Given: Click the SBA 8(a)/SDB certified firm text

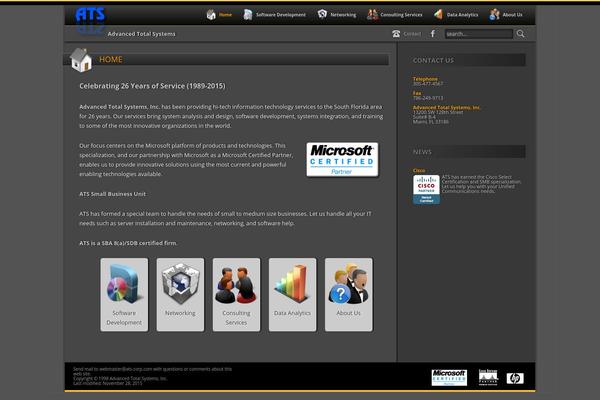Looking at the screenshot, I should pos(128,243).
